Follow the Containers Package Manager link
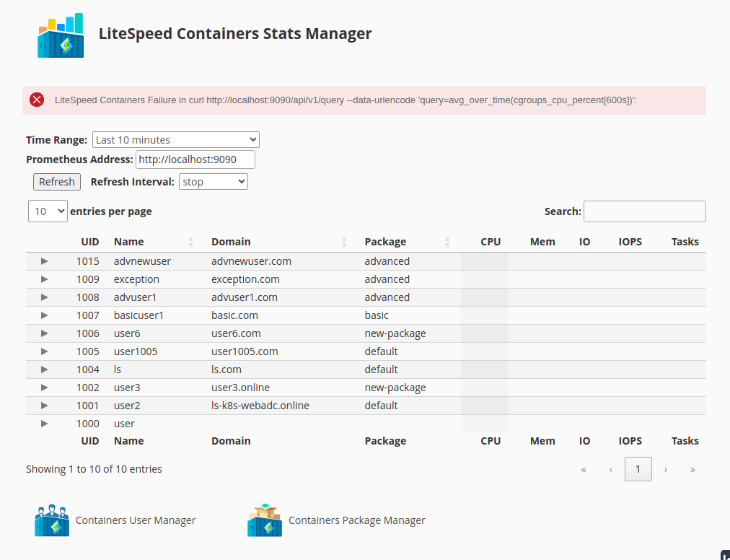Viewport: 730px width, 560px height. click(356, 519)
